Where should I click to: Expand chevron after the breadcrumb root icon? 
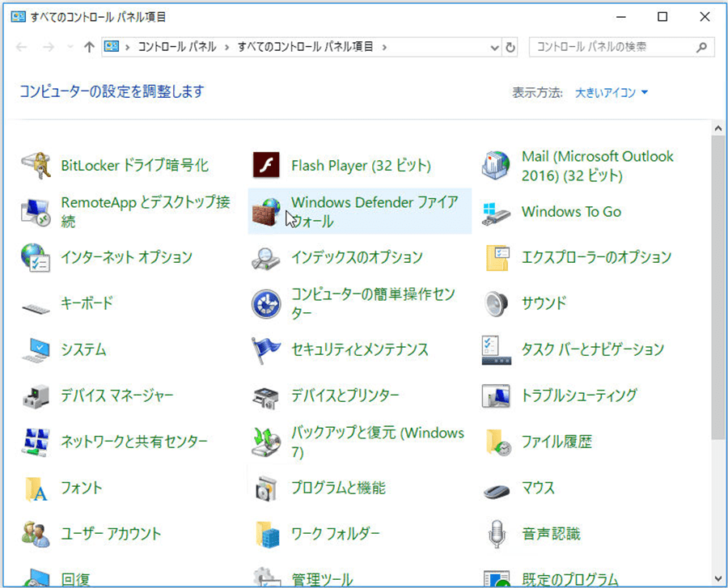[x=127, y=48]
